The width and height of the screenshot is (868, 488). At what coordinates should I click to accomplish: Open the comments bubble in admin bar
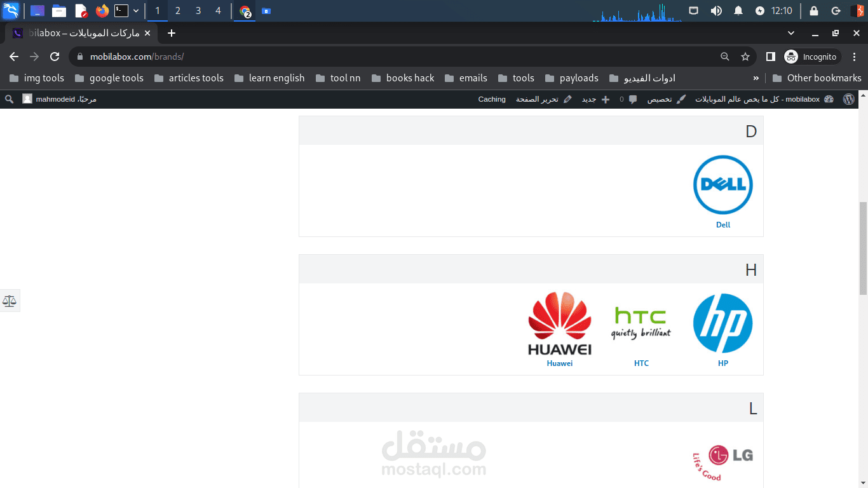point(628,99)
